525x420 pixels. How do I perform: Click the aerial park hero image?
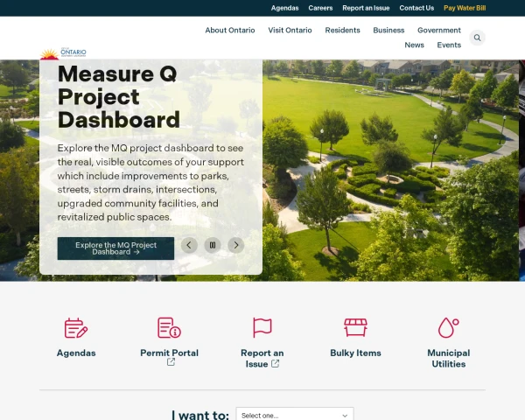tap(390, 170)
